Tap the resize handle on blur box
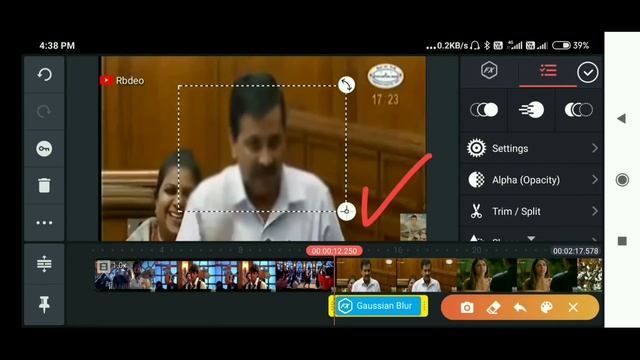The width and height of the screenshot is (640, 360). [347, 211]
